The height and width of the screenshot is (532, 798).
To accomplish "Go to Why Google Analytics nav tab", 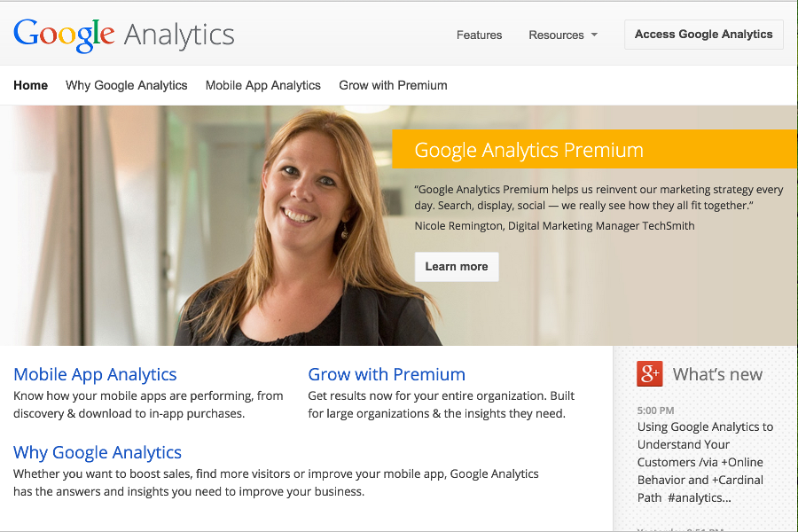I will click(127, 86).
